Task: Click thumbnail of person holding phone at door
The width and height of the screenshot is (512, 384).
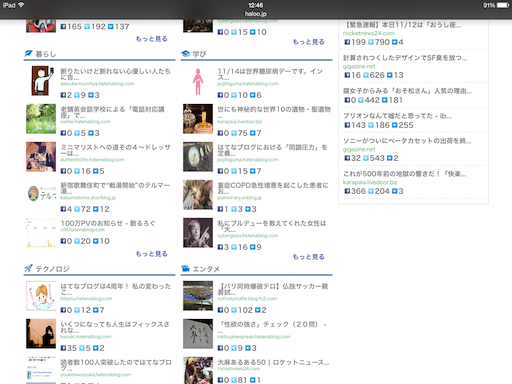Action: 42,81
